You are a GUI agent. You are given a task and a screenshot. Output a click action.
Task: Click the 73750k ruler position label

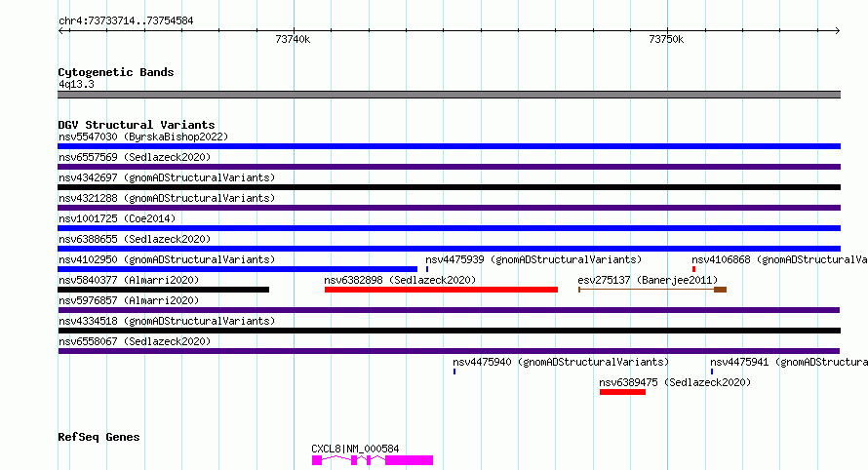tap(666, 39)
